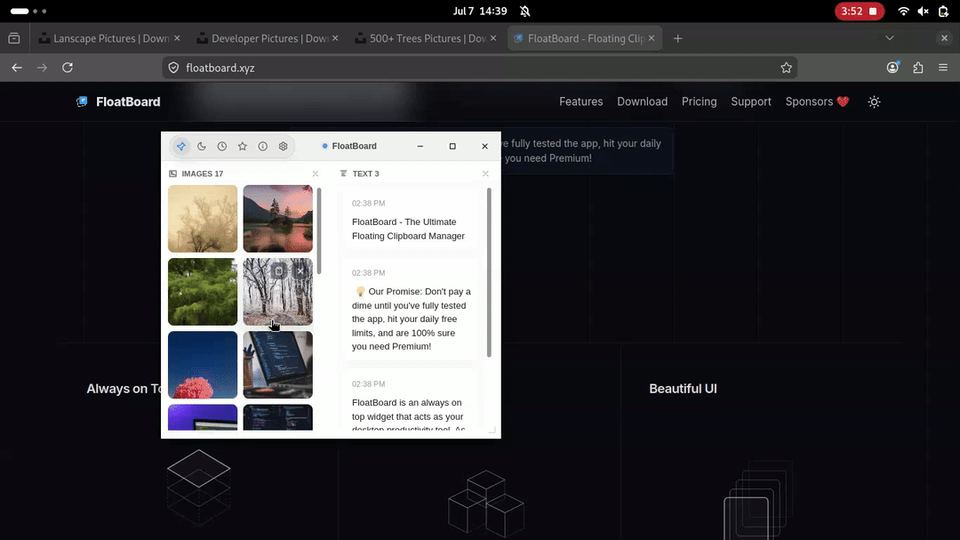Open the Pricing nav link
This screenshot has height=540, width=960.
pos(699,102)
